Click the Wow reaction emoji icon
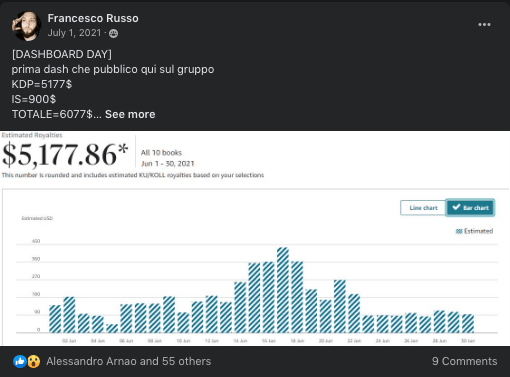The image size is (510, 377). point(34,361)
